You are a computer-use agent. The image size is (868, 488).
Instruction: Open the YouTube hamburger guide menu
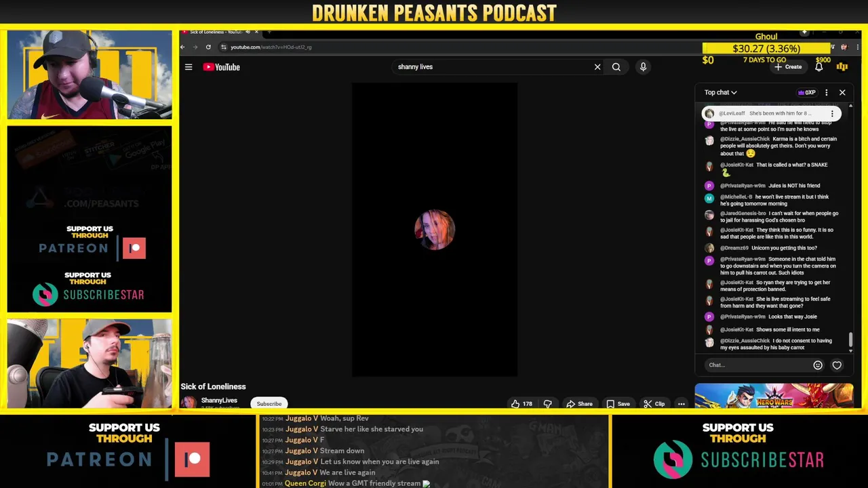pos(189,67)
